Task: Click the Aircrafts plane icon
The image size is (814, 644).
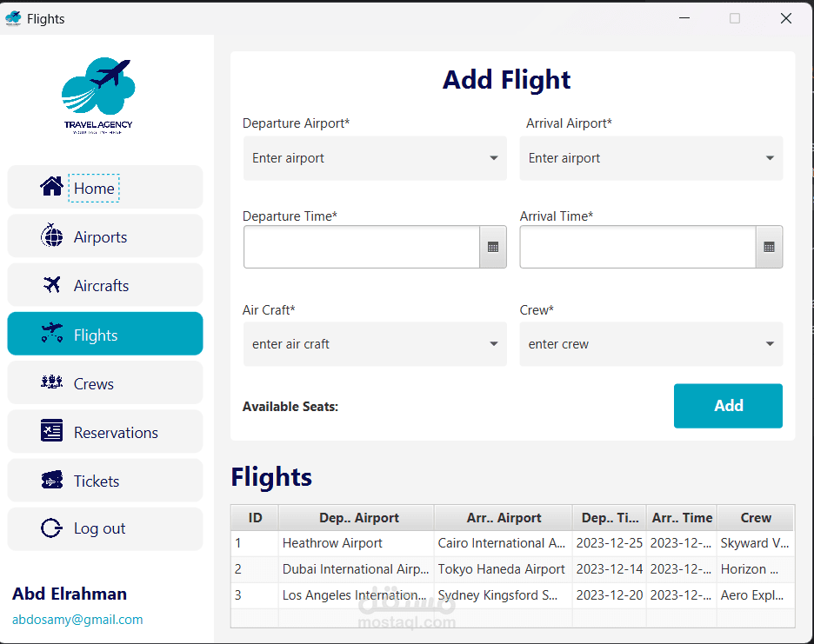Action: pyautogui.click(x=51, y=285)
